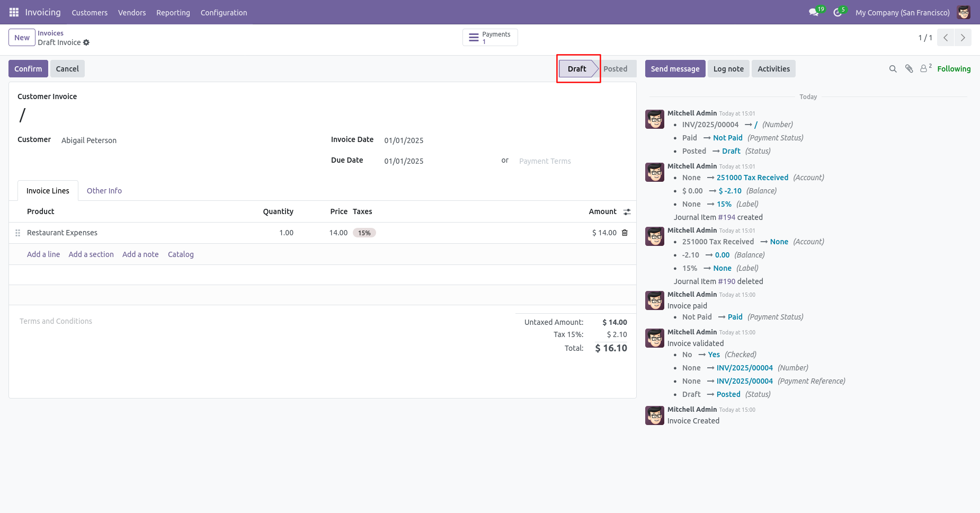Click Log note in chatter

tap(728, 69)
